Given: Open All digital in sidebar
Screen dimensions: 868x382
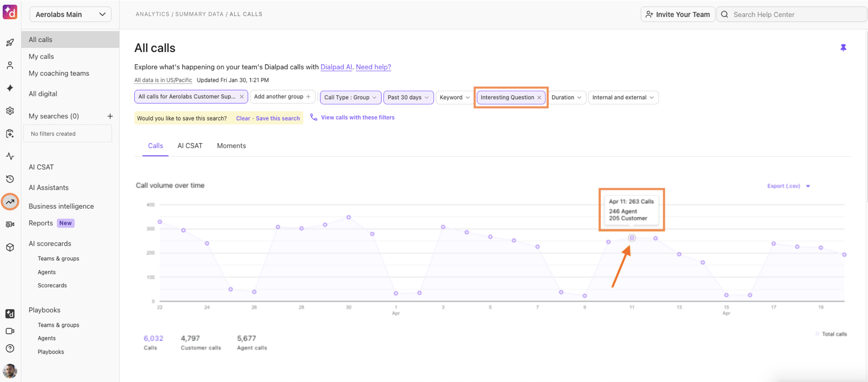Looking at the screenshot, I should [x=43, y=94].
